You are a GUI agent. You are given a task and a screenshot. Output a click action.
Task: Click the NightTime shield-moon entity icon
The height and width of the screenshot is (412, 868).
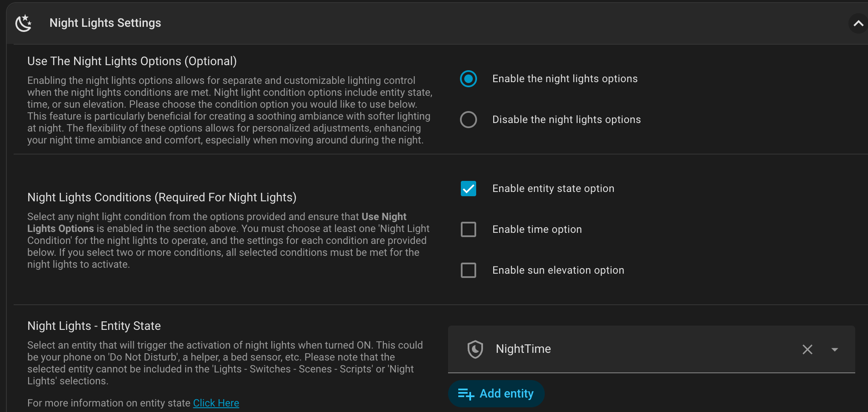click(475, 349)
